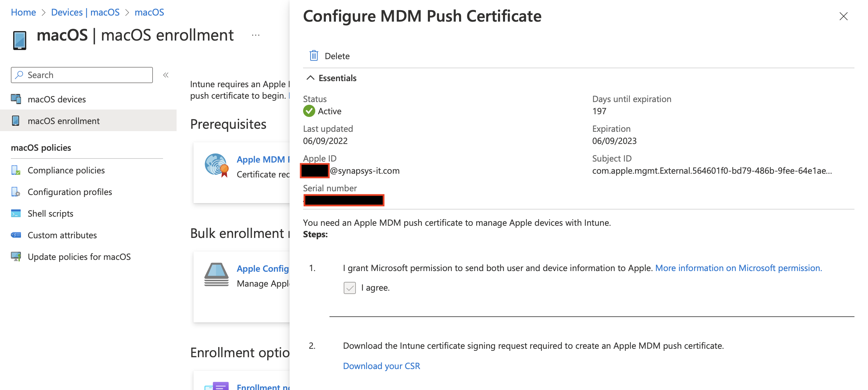Click the Download your CSR link

click(x=382, y=366)
